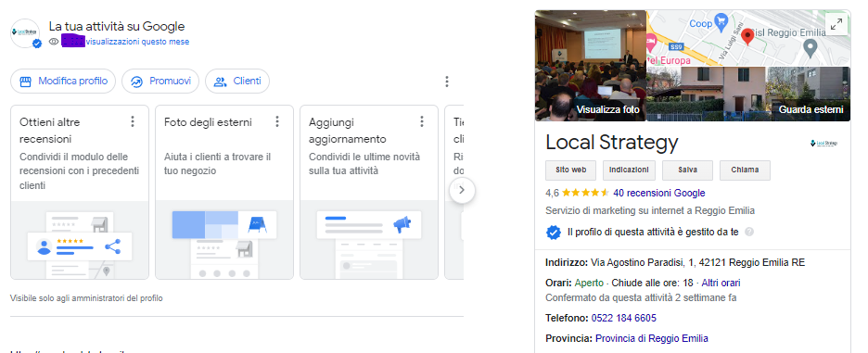Expand Altri orari opening hours
Viewport: 868px width, 353px height.
click(x=721, y=283)
